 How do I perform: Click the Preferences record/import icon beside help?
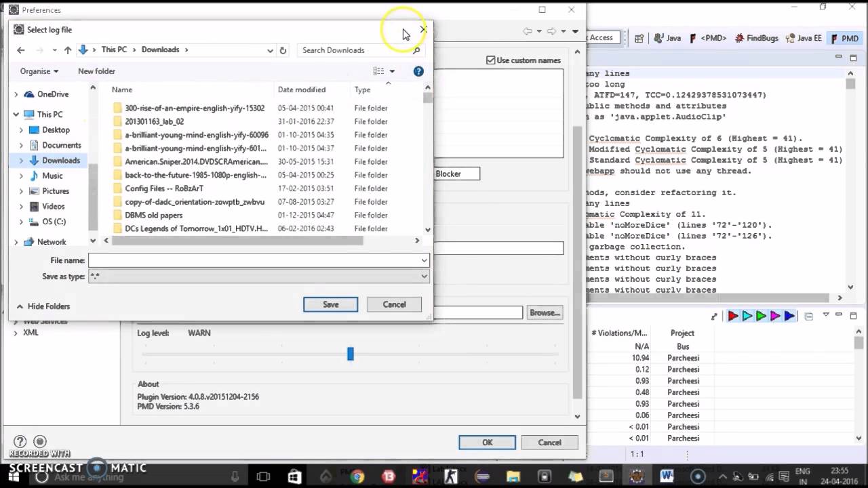(40, 442)
